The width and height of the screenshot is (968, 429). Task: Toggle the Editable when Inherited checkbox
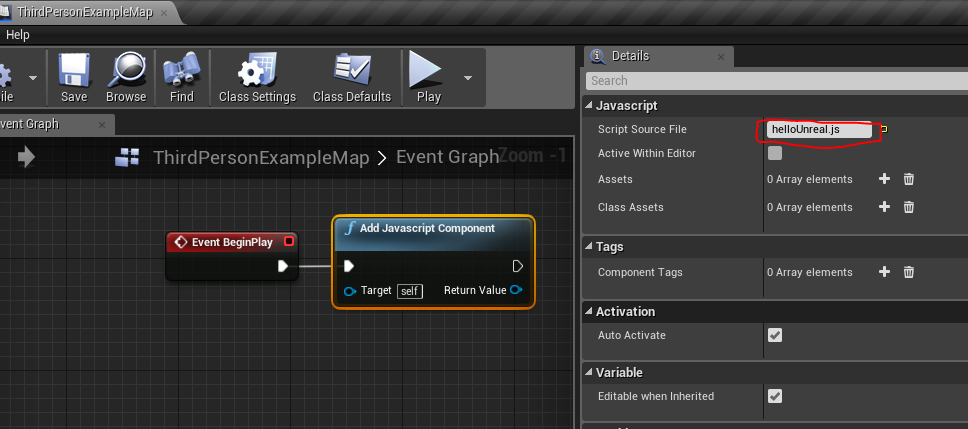coord(775,396)
